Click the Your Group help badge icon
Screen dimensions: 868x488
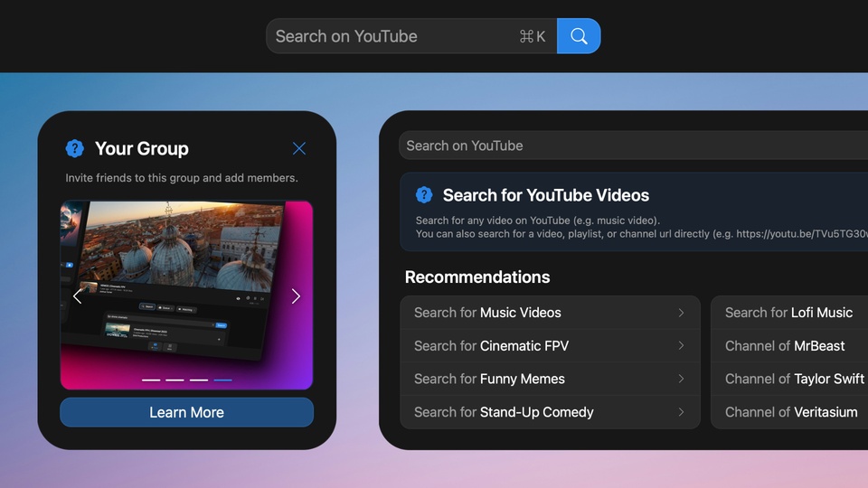pyautogui.click(x=75, y=148)
